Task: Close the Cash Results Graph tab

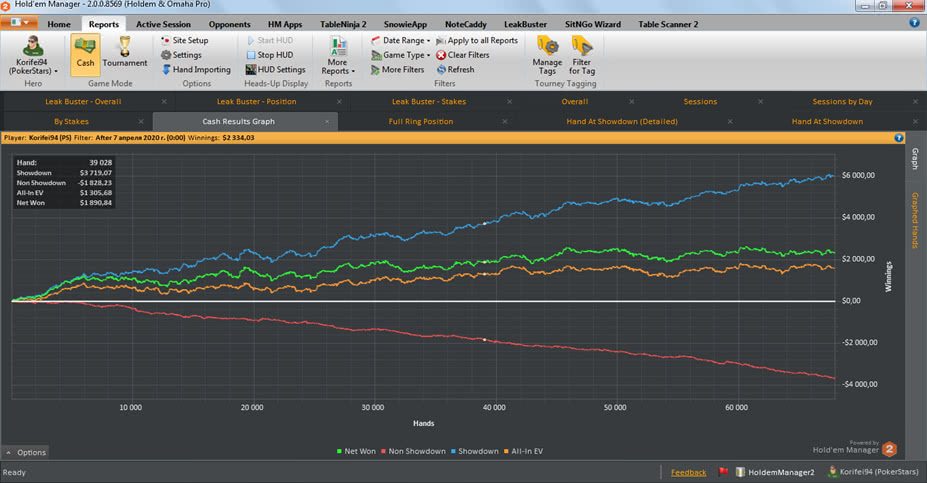Action: click(327, 121)
